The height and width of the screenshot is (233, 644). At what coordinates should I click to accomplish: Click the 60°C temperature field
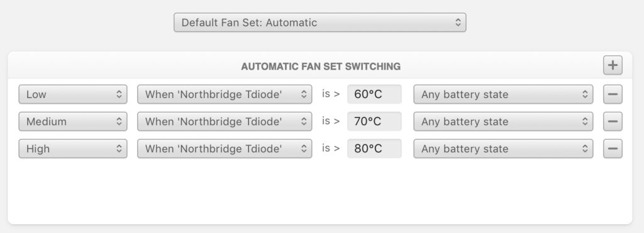(374, 94)
